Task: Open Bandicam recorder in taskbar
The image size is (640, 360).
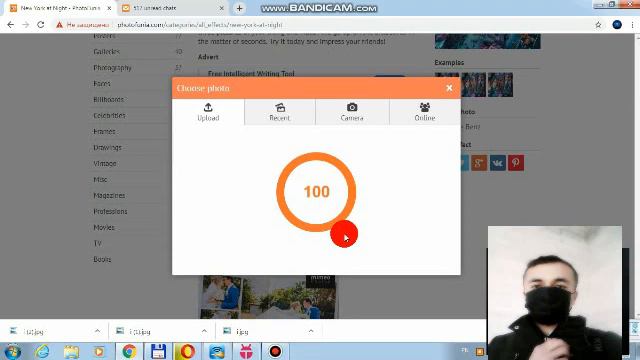Action: point(276,351)
